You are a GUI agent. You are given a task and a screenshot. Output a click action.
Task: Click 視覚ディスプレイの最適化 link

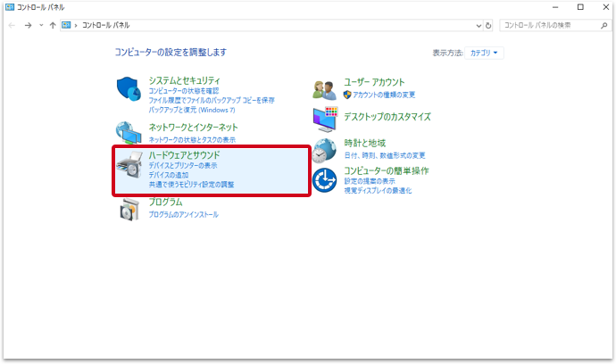pos(378,190)
